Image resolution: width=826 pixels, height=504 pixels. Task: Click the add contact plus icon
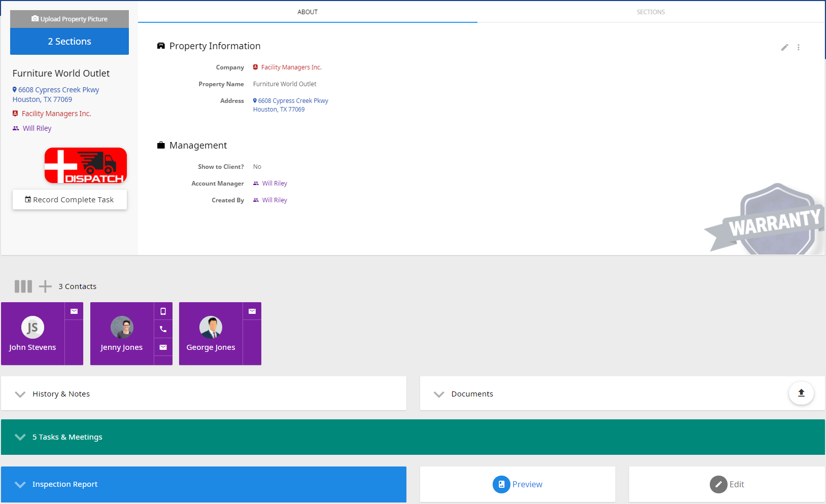45,286
